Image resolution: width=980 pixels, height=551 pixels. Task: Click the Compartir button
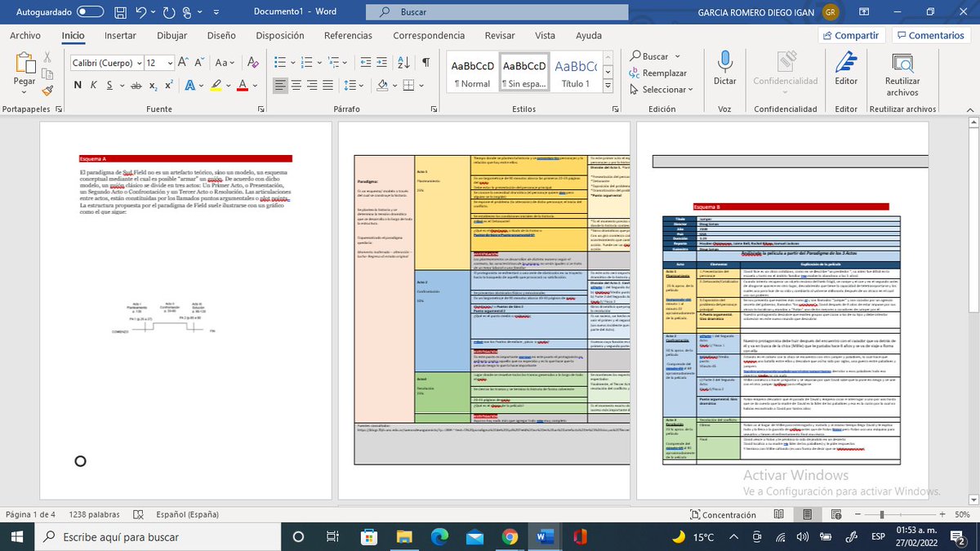pos(852,36)
